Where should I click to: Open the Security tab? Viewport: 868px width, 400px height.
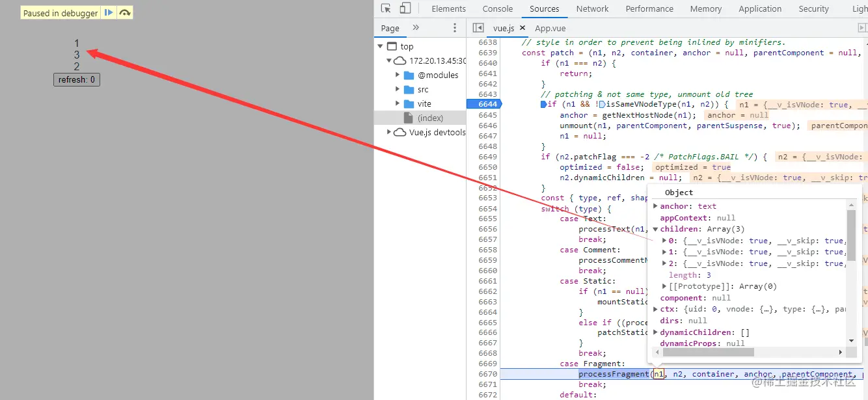[814, 8]
